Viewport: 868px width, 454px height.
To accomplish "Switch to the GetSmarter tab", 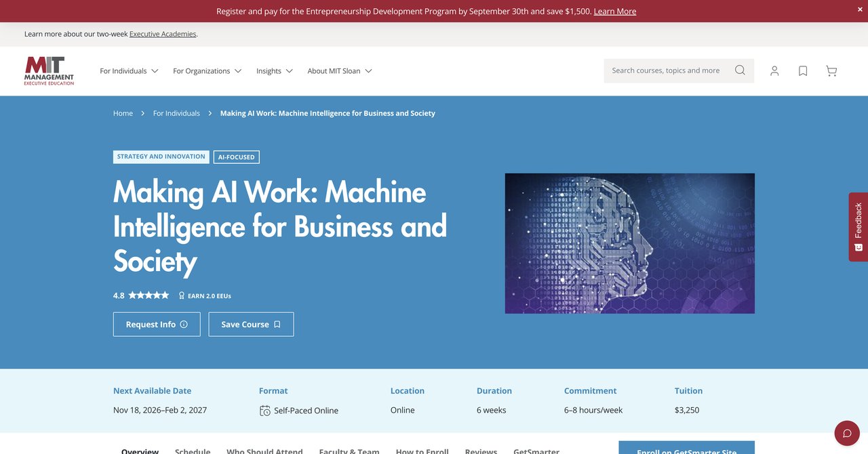I will (x=536, y=451).
